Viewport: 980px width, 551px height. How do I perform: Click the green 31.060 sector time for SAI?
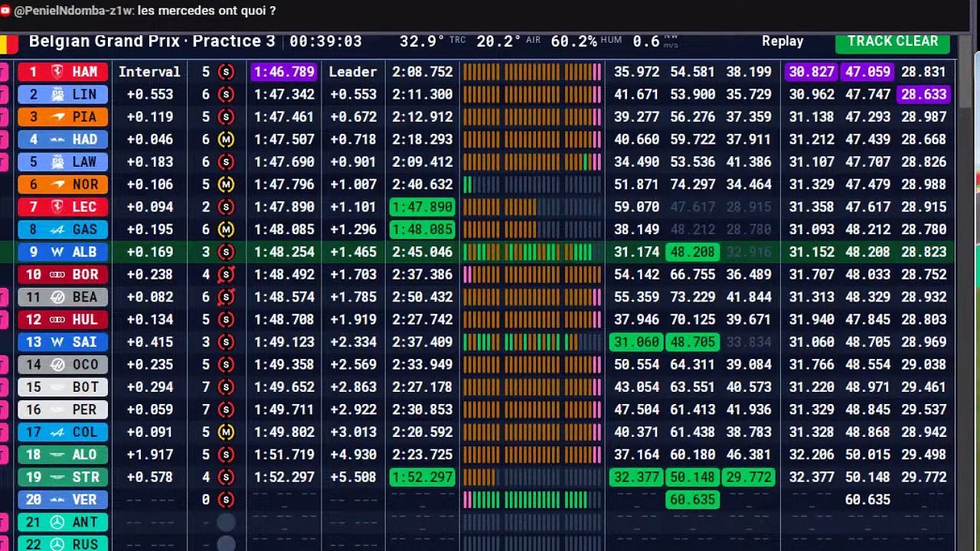[636, 342]
